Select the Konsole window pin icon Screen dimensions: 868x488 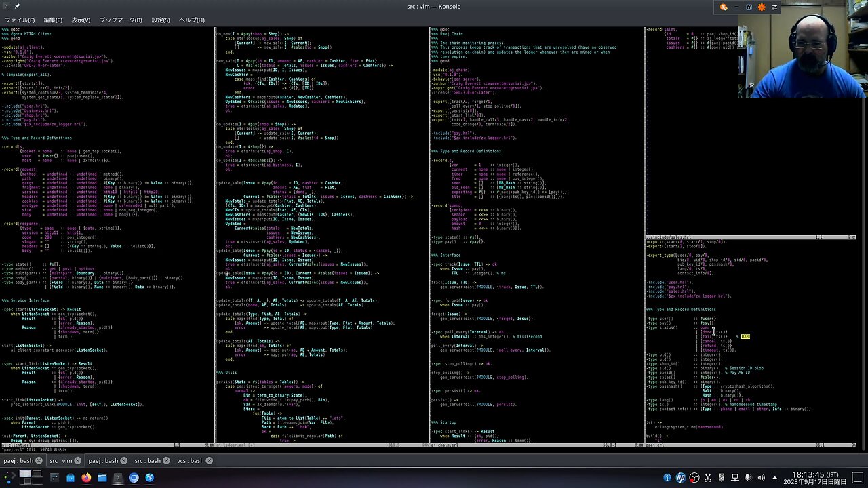18,6
